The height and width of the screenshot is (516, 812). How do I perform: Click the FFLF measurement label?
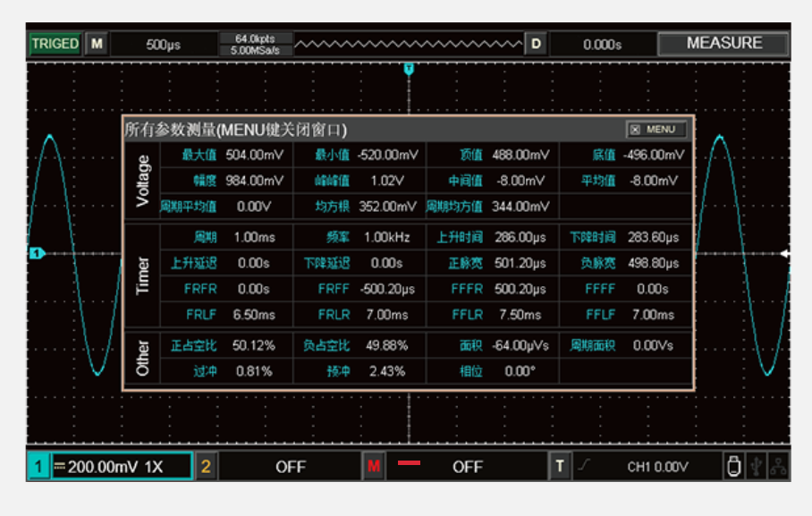[x=600, y=315]
